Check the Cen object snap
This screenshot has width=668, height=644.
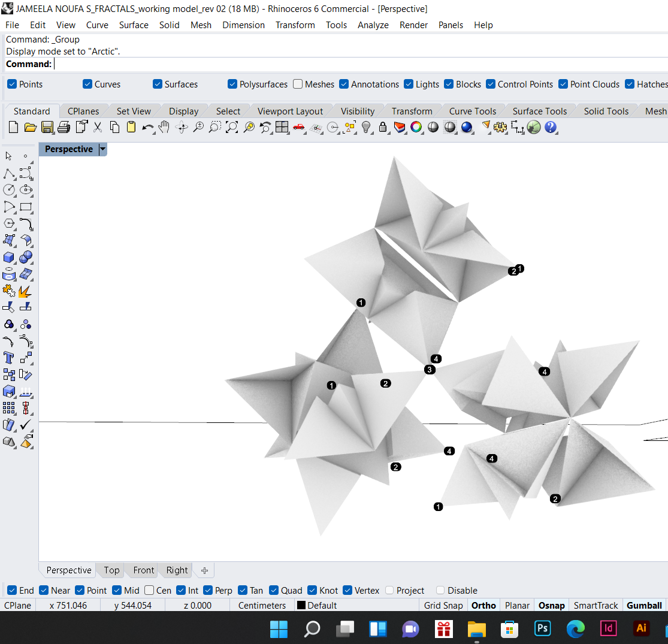pyautogui.click(x=149, y=591)
